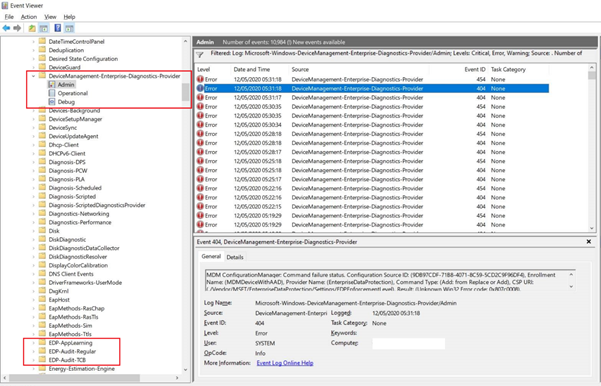Click the Help question mark toolbar icon
This screenshot has width=601, height=386.
point(57,28)
